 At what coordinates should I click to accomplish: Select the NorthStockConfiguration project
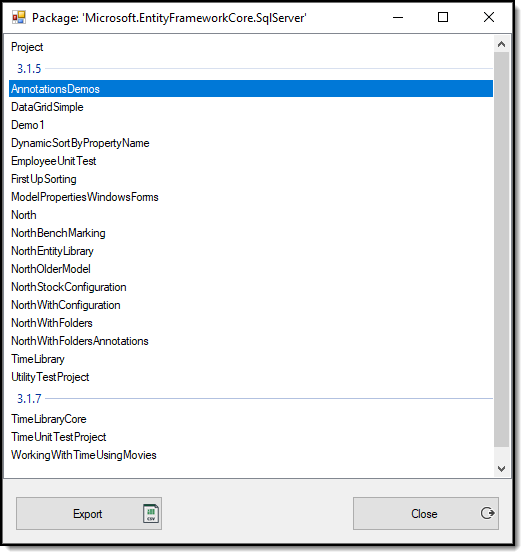coord(251,287)
